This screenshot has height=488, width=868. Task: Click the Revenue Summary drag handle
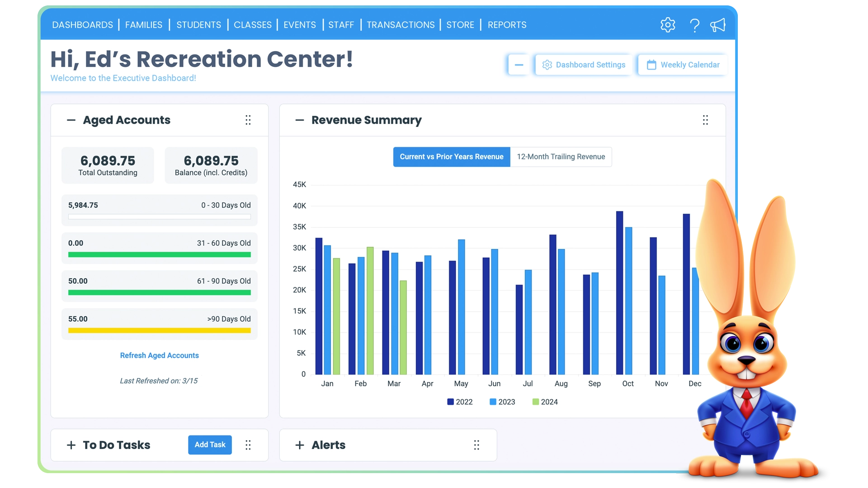[x=705, y=120]
